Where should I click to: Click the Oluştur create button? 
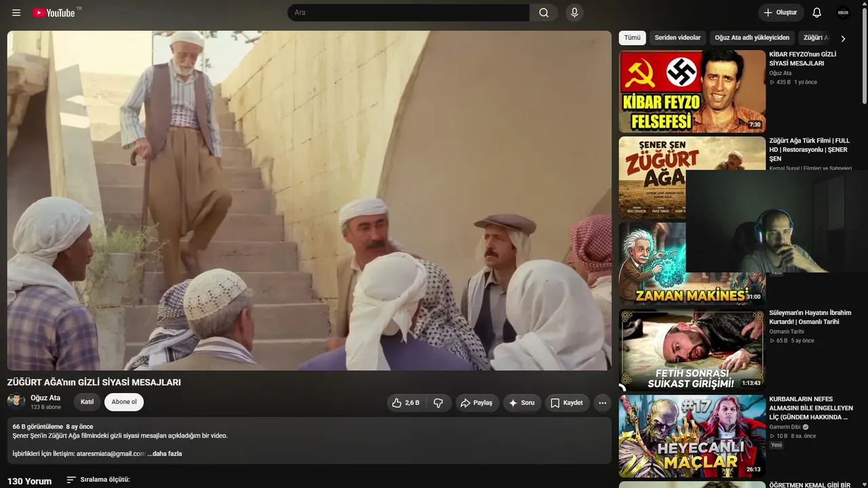coord(781,13)
